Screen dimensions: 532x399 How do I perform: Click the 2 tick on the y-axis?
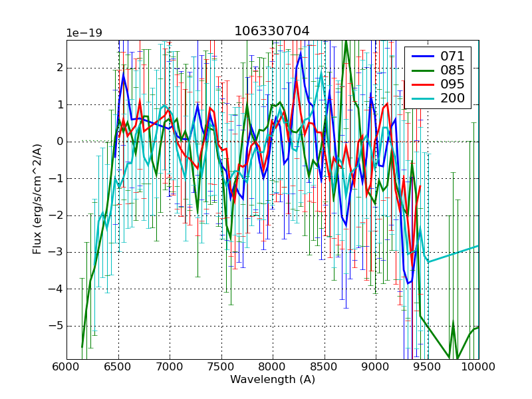click(59, 68)
